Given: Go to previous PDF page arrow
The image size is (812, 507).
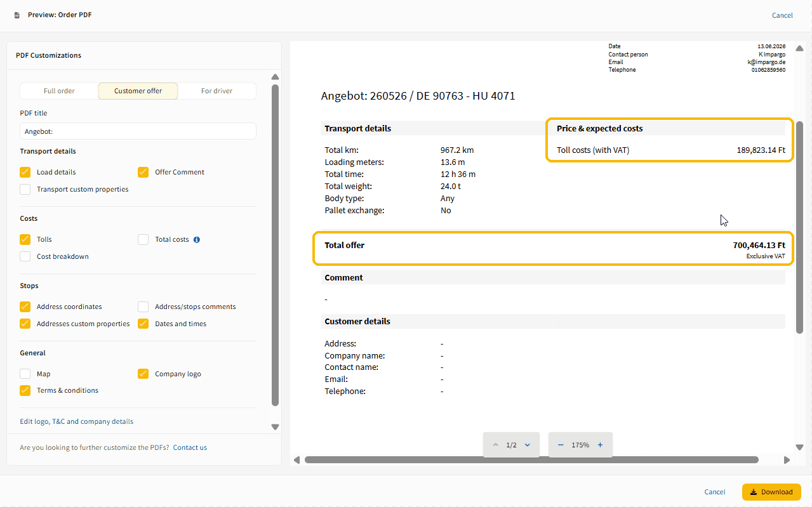Looking at the screenshot, I should point(495,445).
